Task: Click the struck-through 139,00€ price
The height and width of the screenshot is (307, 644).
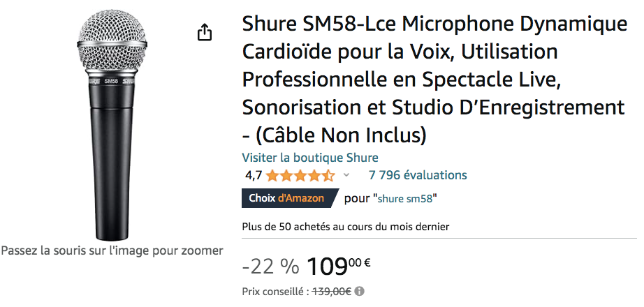Action: (x=332, y=292)
